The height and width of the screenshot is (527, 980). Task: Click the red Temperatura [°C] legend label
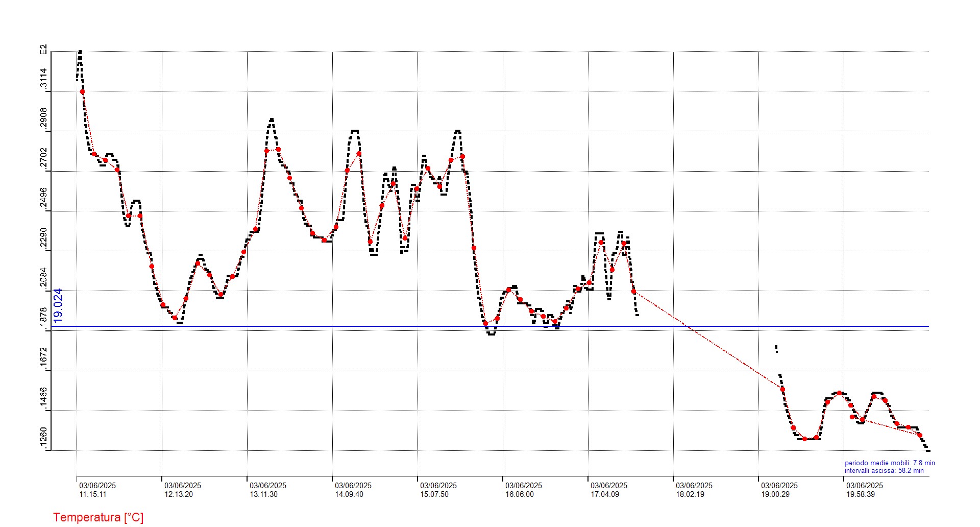pyautogui.click(x=98, y=517)
